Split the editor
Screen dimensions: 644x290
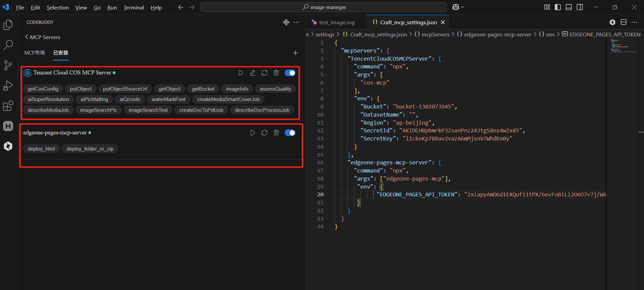point(623,22)
